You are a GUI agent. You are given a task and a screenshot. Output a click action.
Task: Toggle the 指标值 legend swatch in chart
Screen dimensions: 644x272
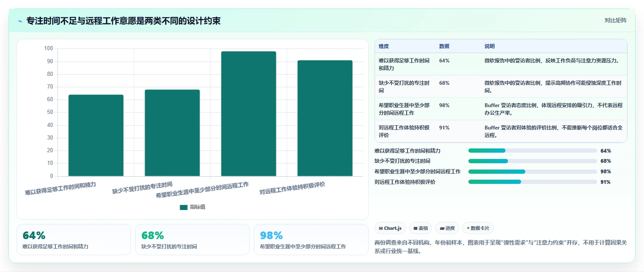[x=183, y=207]
